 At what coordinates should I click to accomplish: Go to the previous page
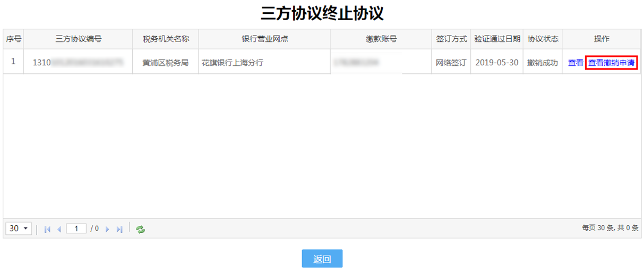pyautogui.click(x=59, y=229)
